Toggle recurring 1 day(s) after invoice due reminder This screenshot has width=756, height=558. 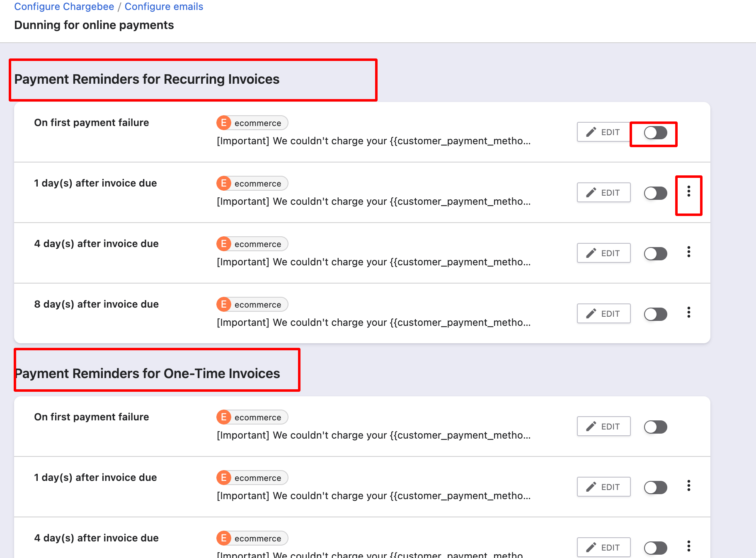click(x=655, y=193)
